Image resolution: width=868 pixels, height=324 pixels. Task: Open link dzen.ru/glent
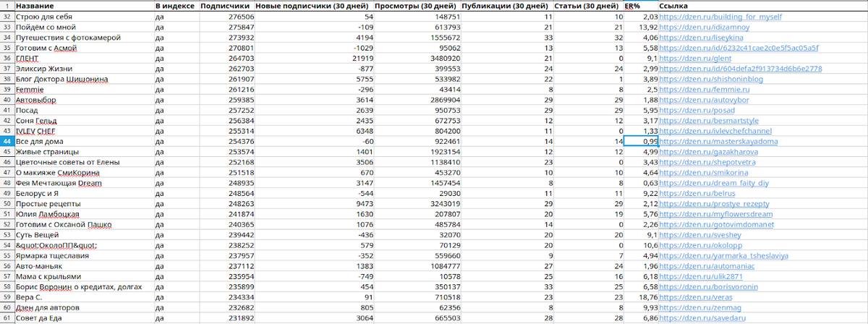pyautogui.click(x=696, y=58)
